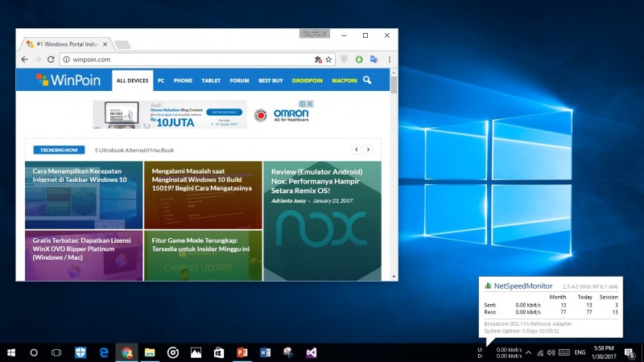This screenshot has width=644, height=362.
Task: Click TRENDING NOW label
Action: [59, 150]
